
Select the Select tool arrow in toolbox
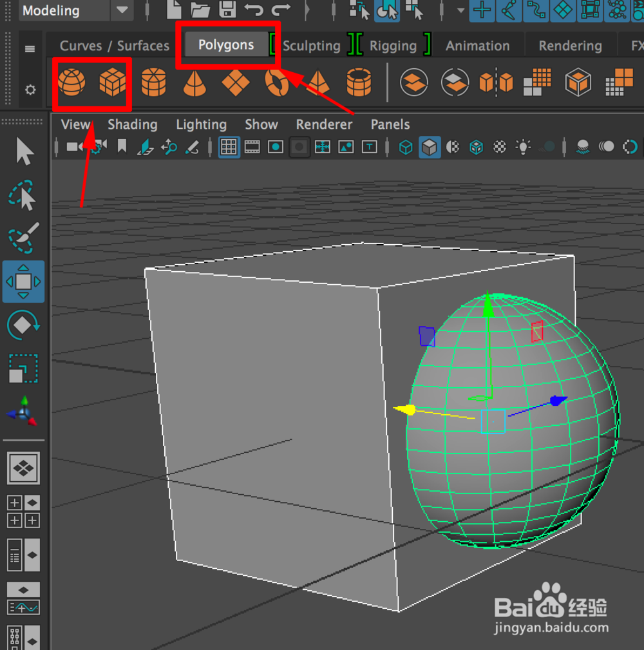[24, 151]
